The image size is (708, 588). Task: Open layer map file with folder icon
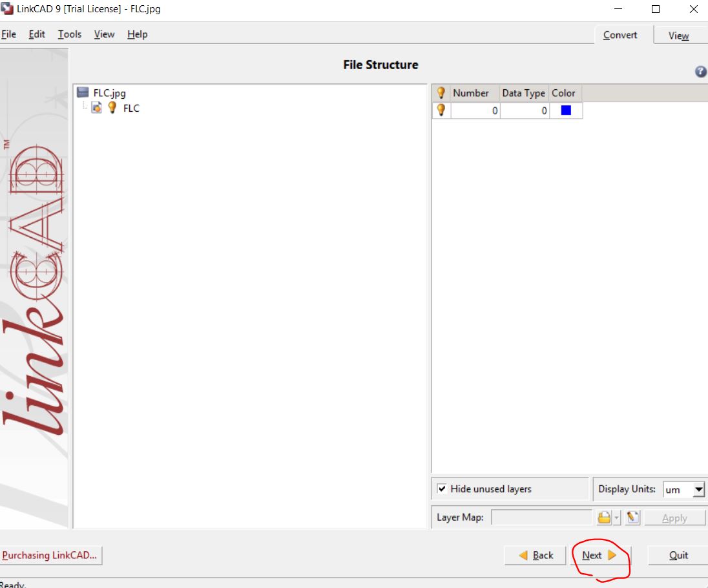tap(603, 518)
